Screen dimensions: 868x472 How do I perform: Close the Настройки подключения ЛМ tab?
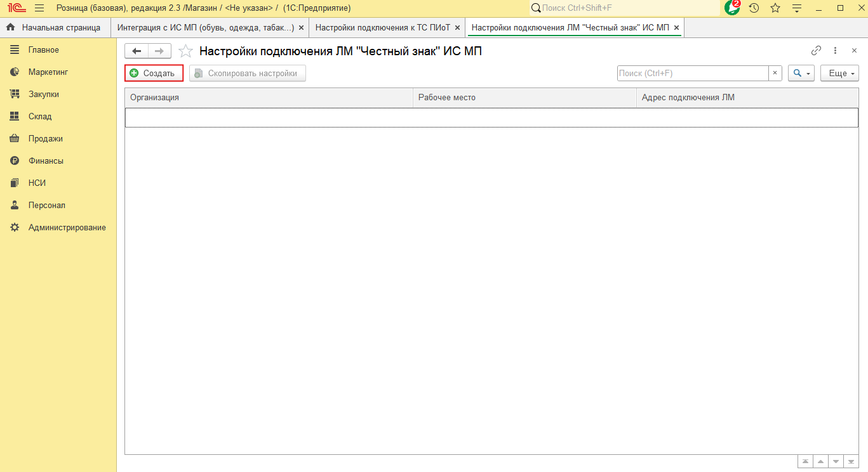[676, 28]
